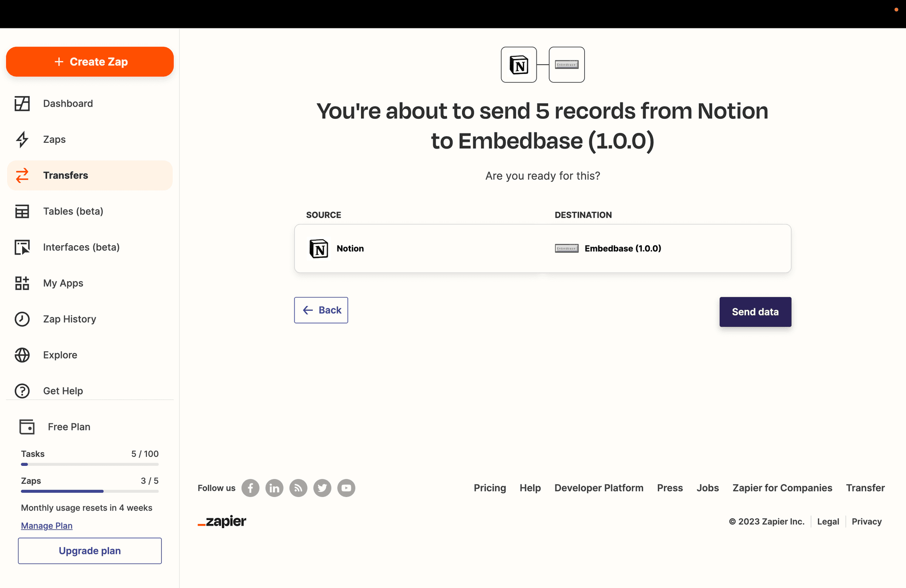Click the Embedbase logo at the top of the page
This screenshot has height=588, width=906.
pyautogui.click(x=567, y=65)
